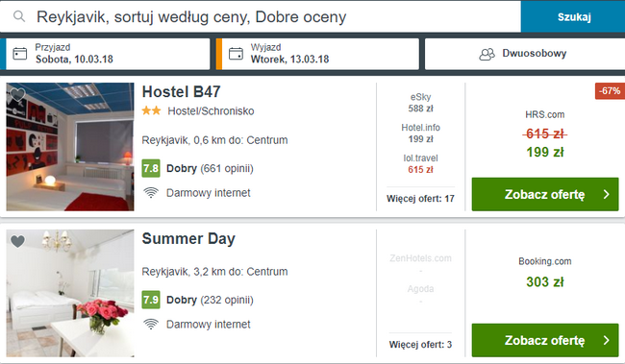
Task: Open the Przyjazd date picker
Action: coord(108,54)
